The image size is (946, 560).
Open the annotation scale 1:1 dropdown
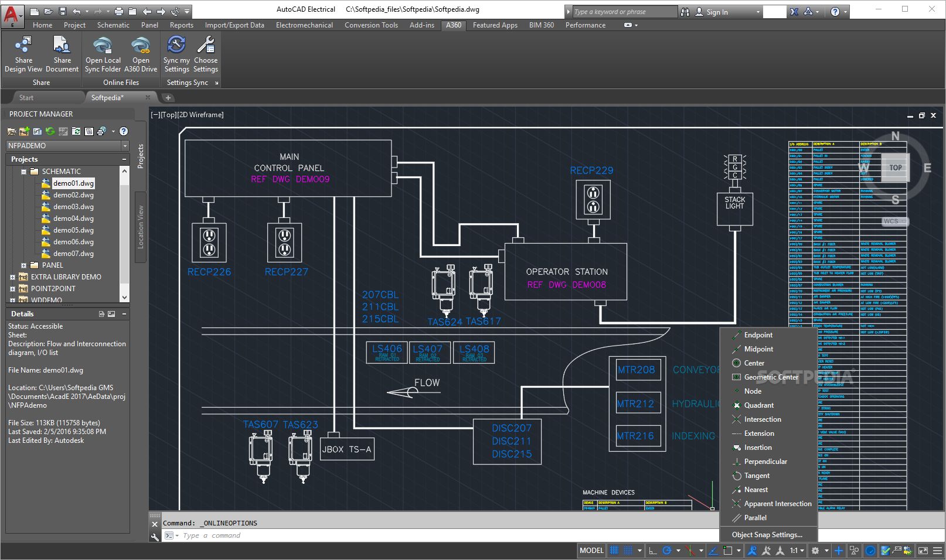pyautogui.click(x=797, y=551)
